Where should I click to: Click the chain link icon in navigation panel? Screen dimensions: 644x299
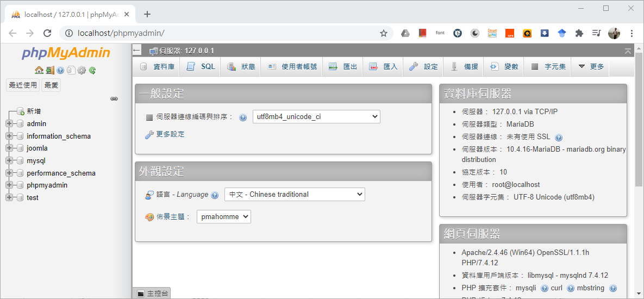(115, 98)
